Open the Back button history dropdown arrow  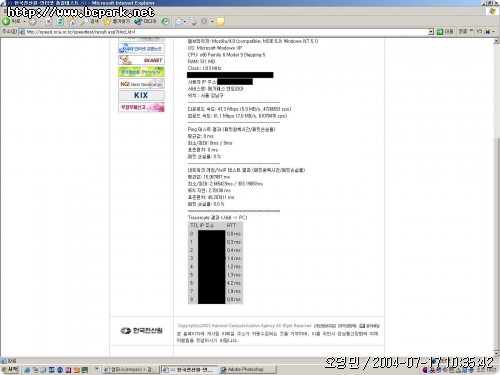(x=24, y=22)
